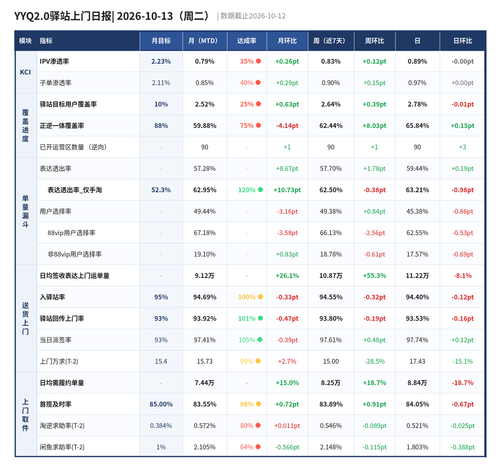Click the green status dot beside 120%

(260, 190)
